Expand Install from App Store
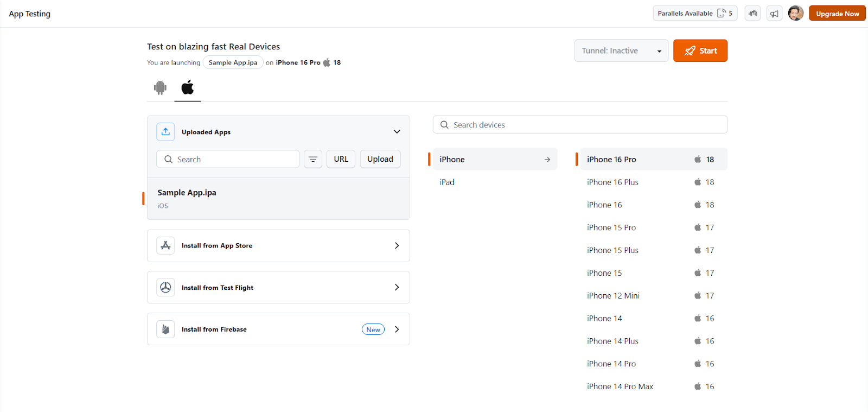Viewport: 868px width, 412px height. point(397,245)
